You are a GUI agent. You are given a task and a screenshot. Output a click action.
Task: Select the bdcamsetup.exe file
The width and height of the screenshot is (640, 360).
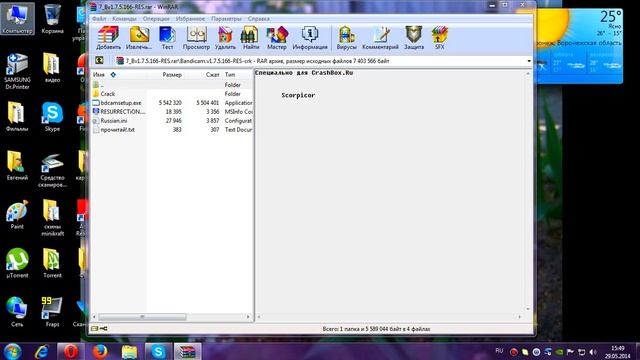(172, 103)
